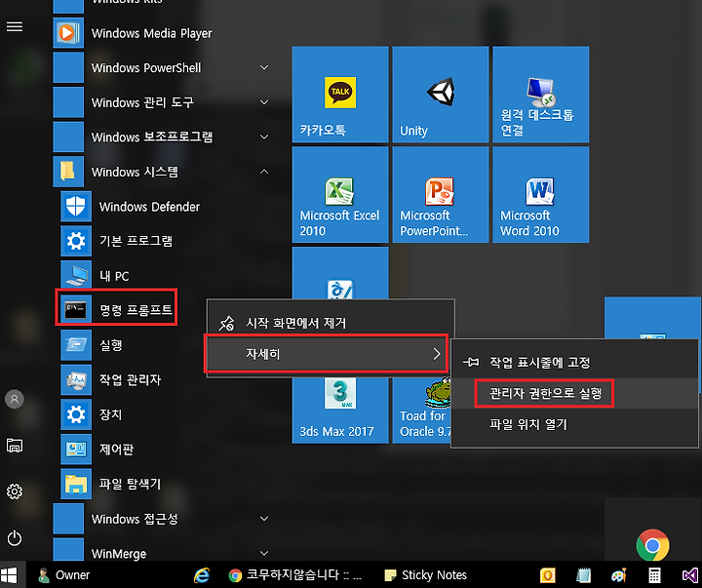Launch 작업 관리자 icon
The height and width of the screenshot is (588, 702).
[76, 379]
